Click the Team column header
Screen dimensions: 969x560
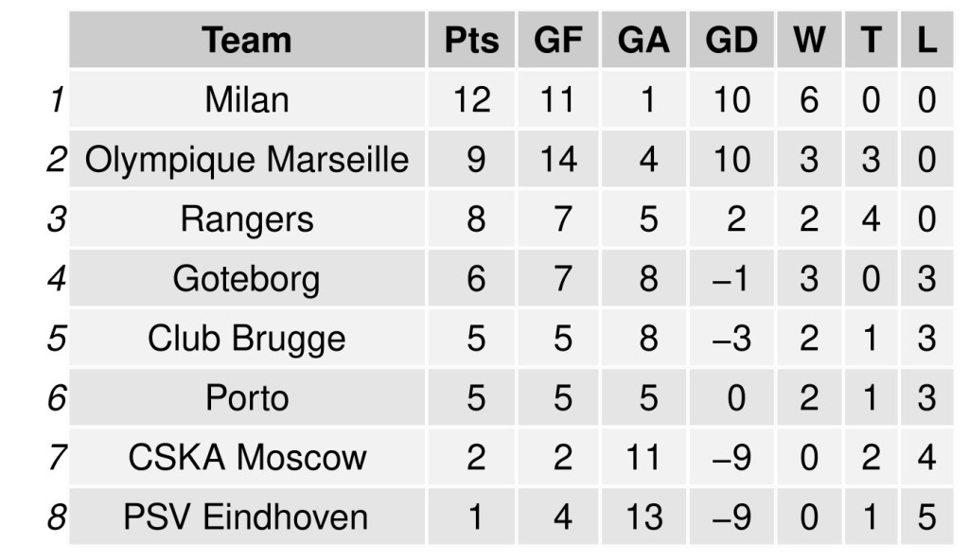(246, 41)
